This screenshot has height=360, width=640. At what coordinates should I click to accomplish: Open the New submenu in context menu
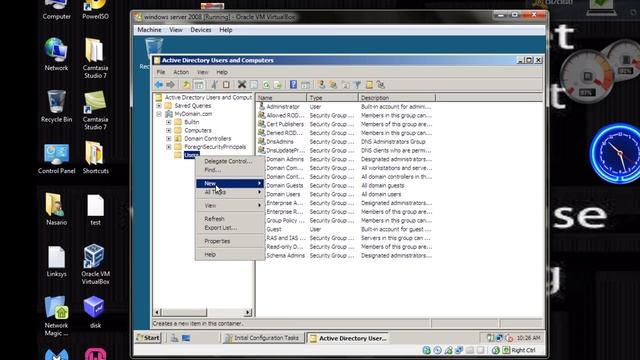pyautogui.click(x=230, y=183)
